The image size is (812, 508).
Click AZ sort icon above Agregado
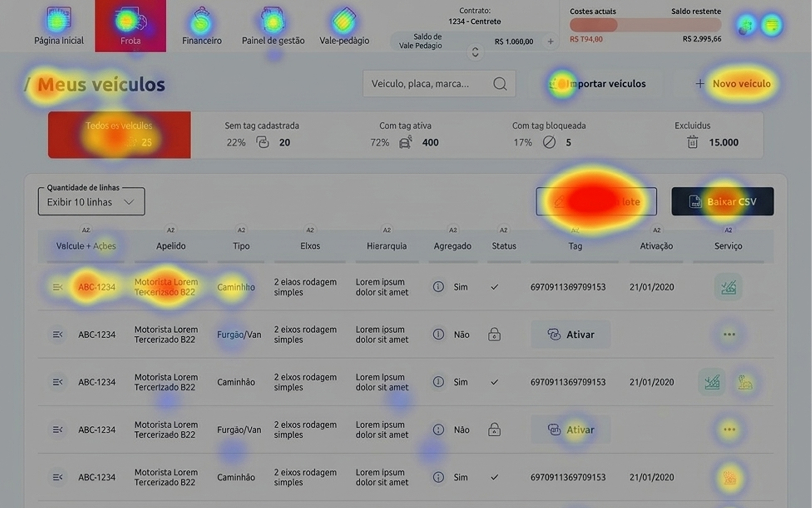coord(453,230)
